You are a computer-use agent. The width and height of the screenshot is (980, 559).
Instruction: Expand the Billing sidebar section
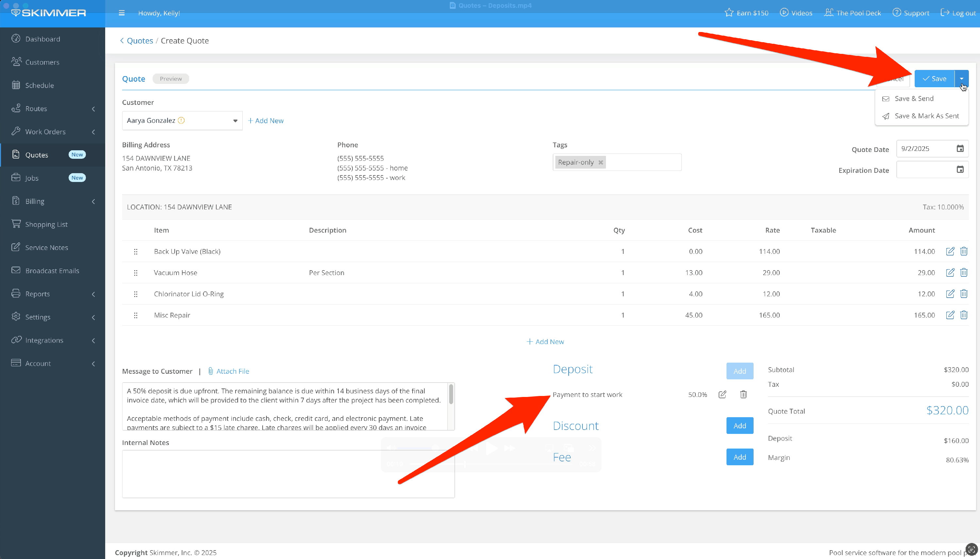(x=53, y=201)
